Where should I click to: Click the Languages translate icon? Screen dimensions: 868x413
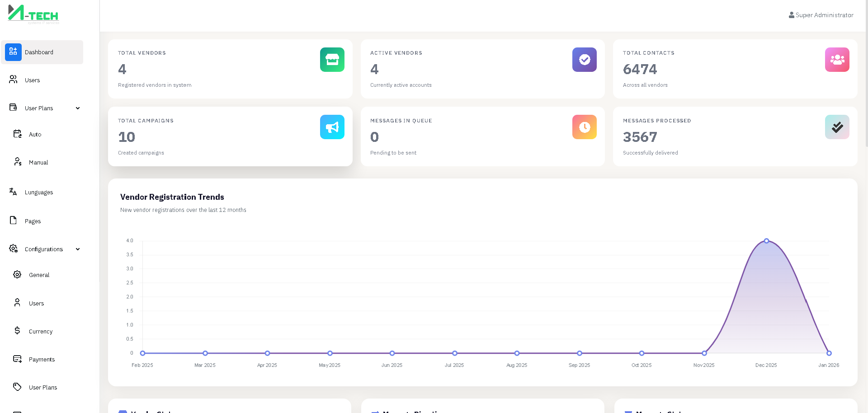click(13, 192)
